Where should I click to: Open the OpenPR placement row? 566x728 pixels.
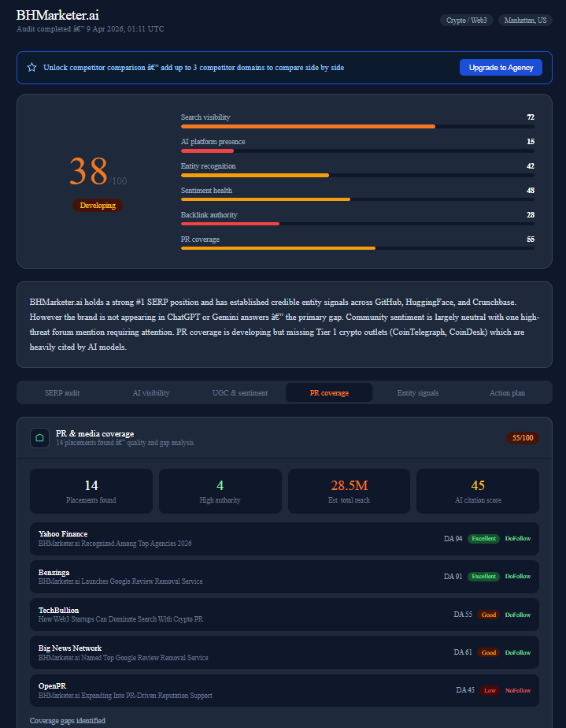pyautogui.click(x=284, y=690)
